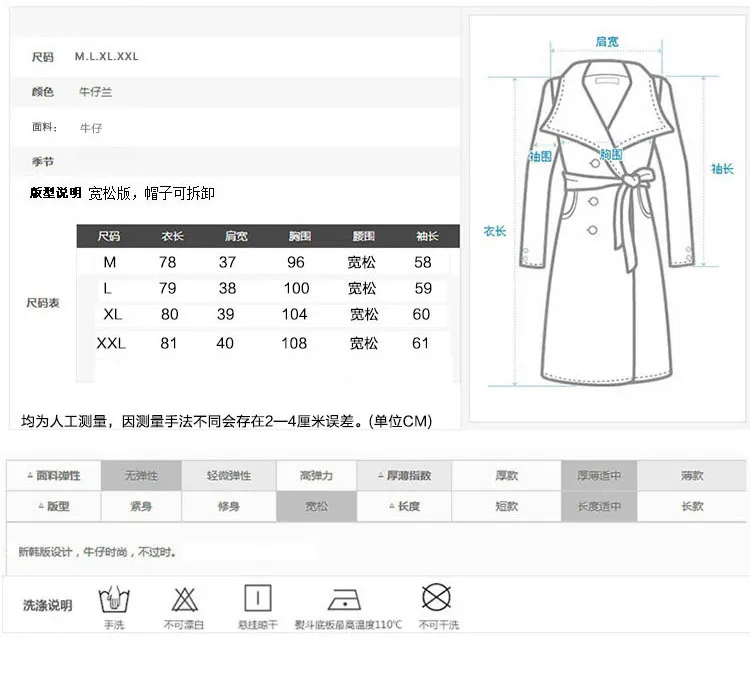Select the 高弹力 elasticity cell

coord(316,475)
